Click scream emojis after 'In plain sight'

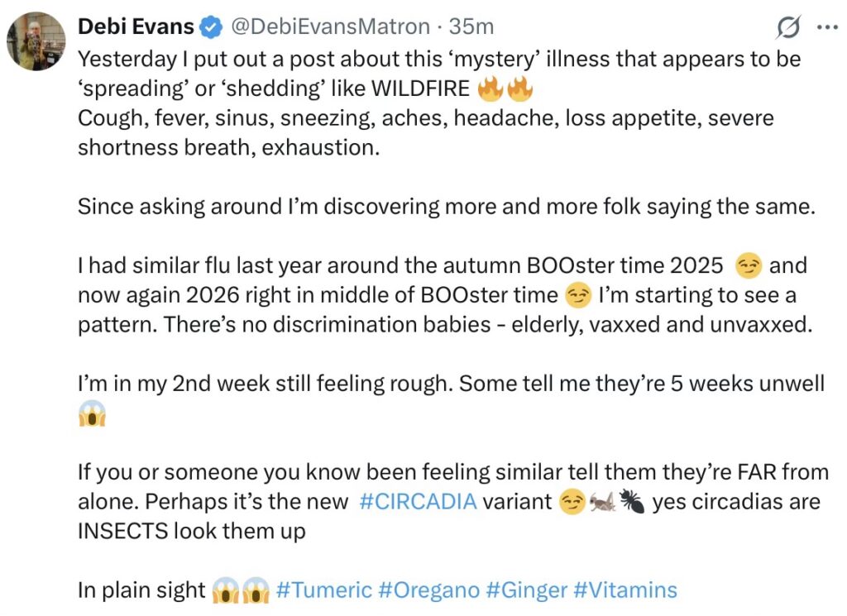click(238, 590)
